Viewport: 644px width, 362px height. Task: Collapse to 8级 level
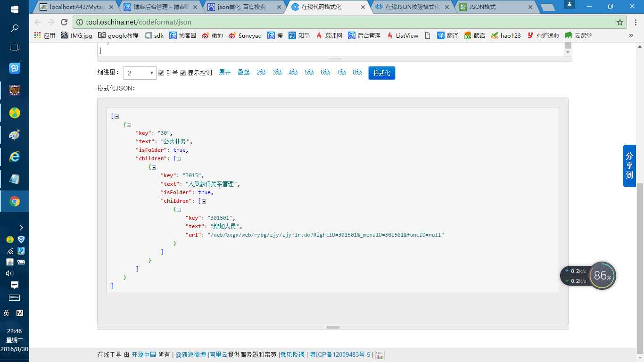coord(357,73)
